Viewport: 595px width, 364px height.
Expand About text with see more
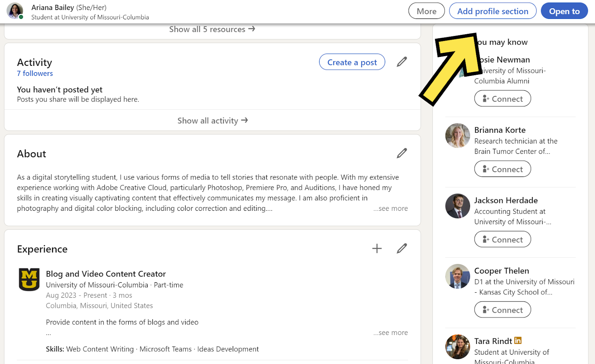pyautogui.click(x=390, y=209)
